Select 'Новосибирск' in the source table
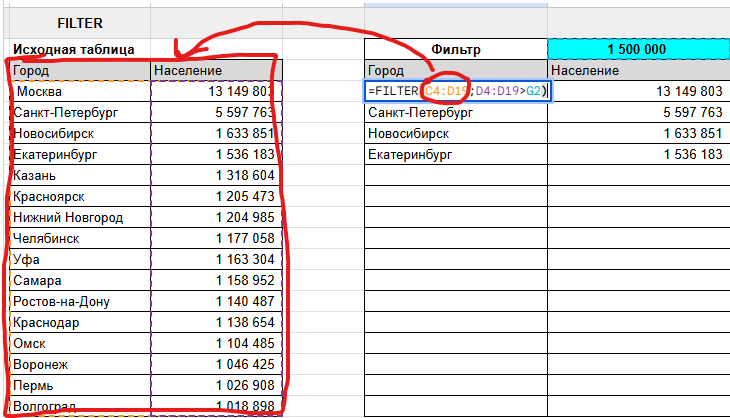 pyautogui.click(x=80, y=134)
